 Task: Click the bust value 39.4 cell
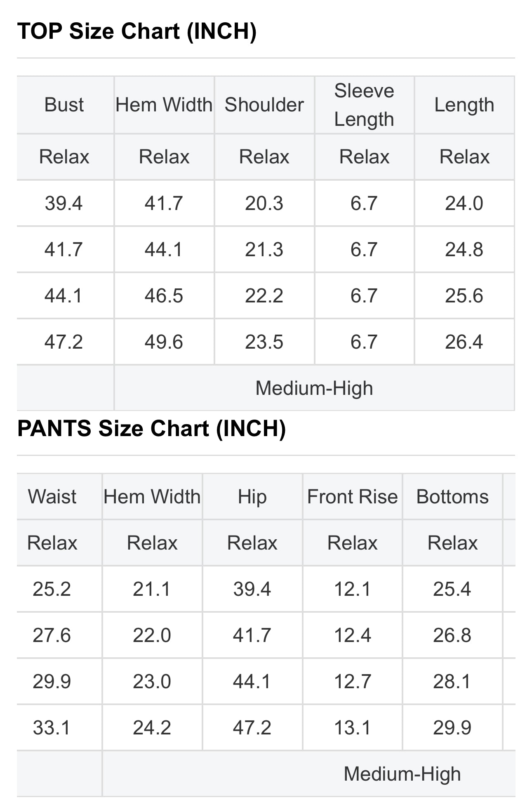(x=64, y=203)
